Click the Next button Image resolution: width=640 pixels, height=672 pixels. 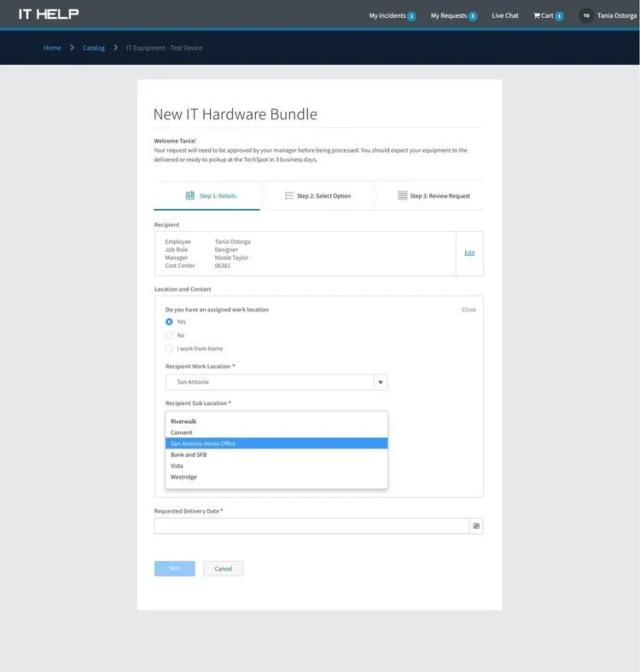(x=175, y=568)
